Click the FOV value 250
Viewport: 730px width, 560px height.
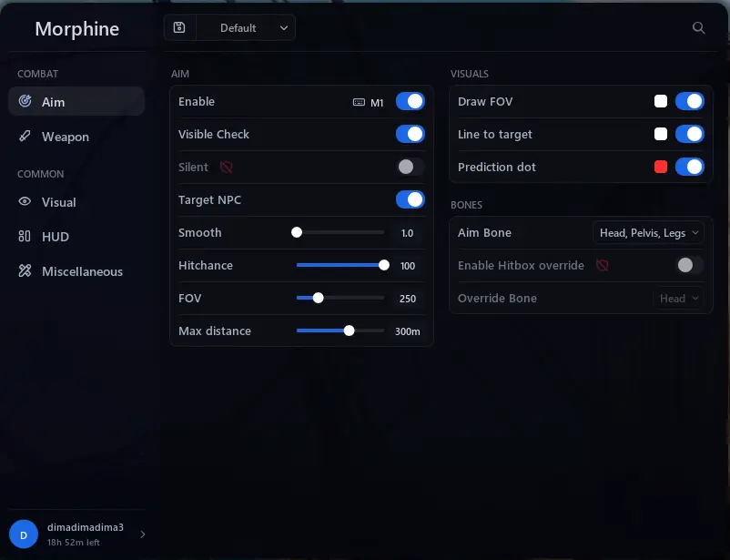click(408, 299)
